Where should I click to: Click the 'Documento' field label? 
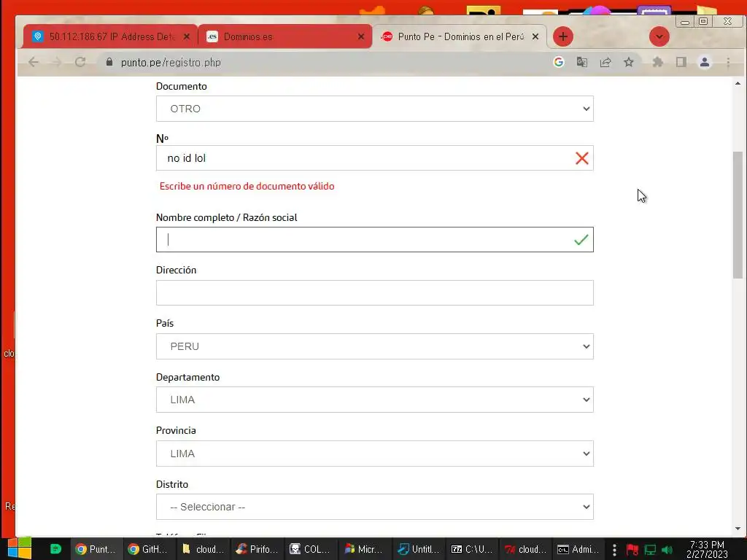coord(182,86)
